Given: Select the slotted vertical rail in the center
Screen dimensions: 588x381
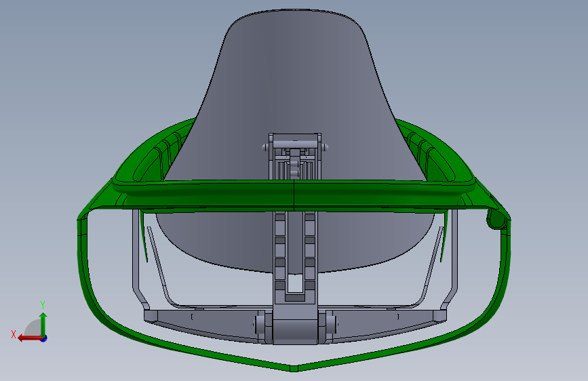Looking at the screenshot, I should tap(295, 257).
